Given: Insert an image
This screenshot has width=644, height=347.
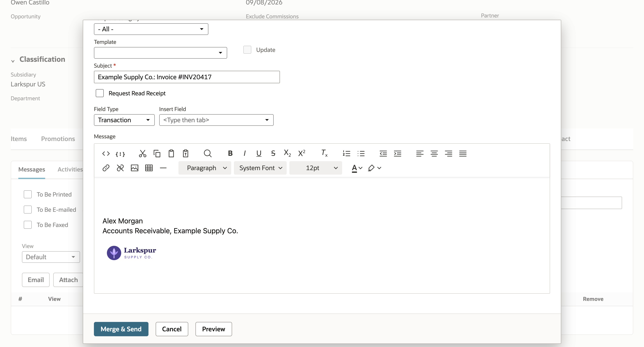Looking at the screenshot, I should click(x=134, y=168).
